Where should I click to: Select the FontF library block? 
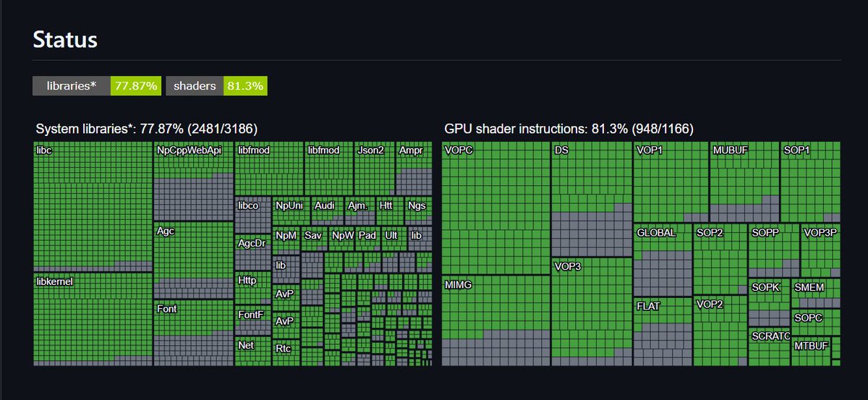(252, 322)
